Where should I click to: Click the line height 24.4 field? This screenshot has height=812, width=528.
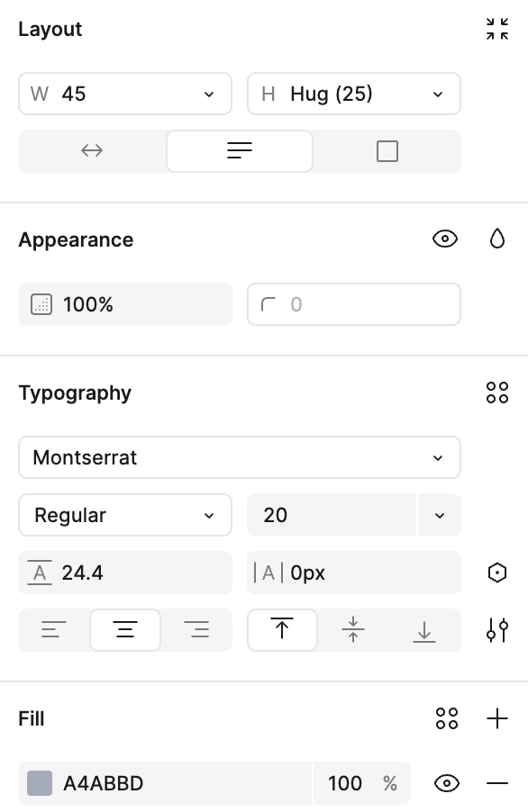click(x=125, y=573)
